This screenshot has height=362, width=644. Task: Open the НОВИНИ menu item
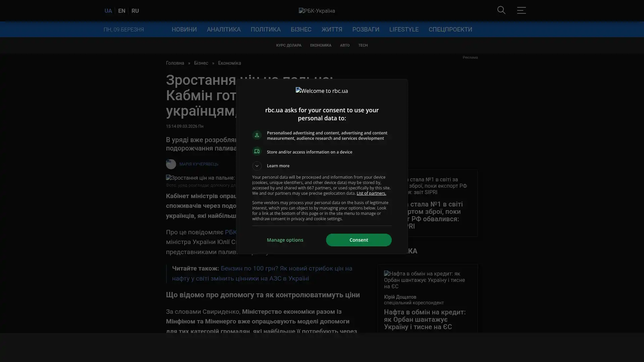(x=184, y=29)
